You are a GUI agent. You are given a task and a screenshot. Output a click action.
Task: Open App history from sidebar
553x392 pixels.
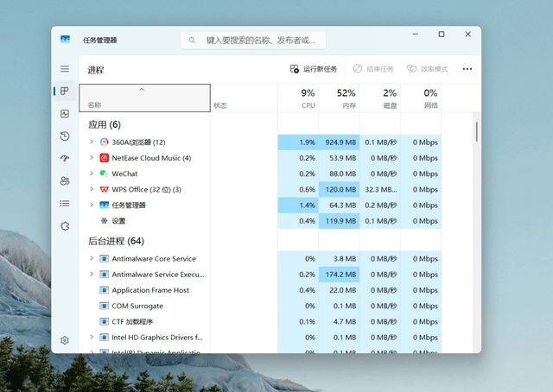pos(65,136)
